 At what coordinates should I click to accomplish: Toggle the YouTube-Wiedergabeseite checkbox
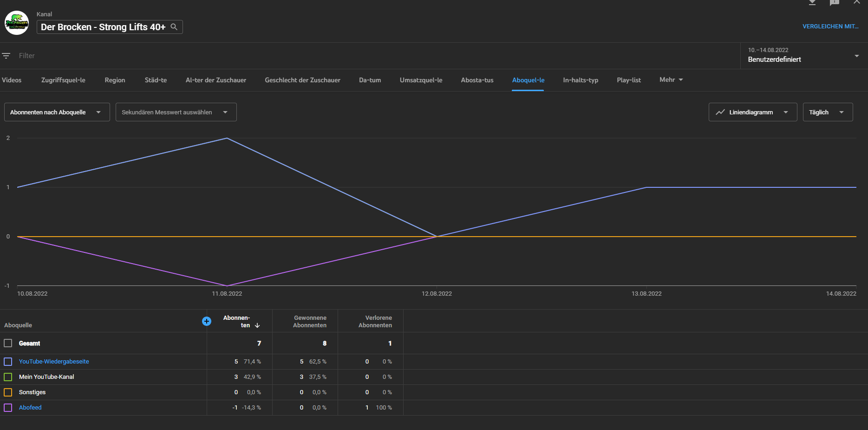(8, 362)
